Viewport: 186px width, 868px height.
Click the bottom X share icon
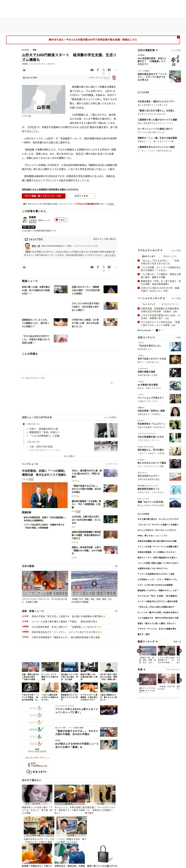point(104,267)
